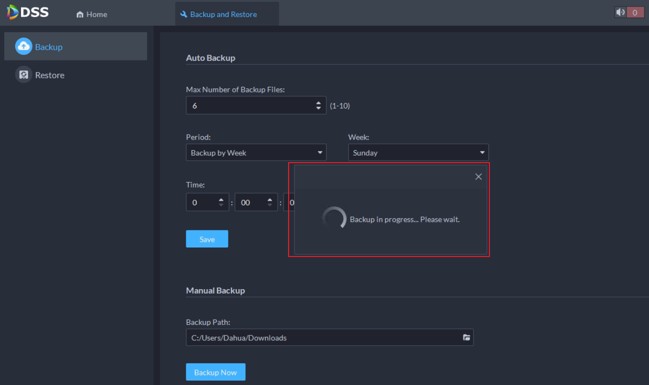This screenshot has width=649, height=385.
Task: Click the minutes spinner arrows
Action: (270, 202)
